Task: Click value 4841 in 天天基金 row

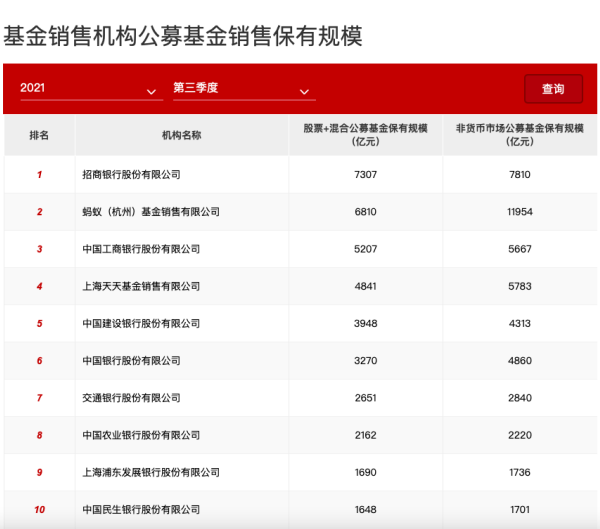Action: pos(365,286)
